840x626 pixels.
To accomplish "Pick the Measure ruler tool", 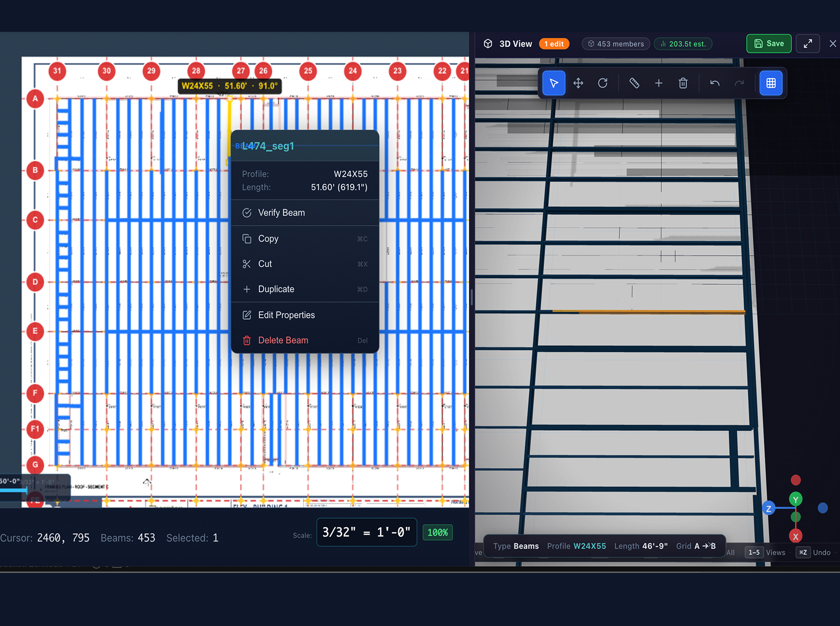I will pyautogui.click(x=634, y=83).
